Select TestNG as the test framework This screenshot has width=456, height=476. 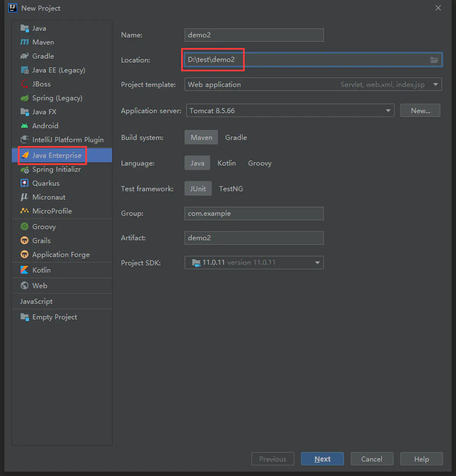231,189
